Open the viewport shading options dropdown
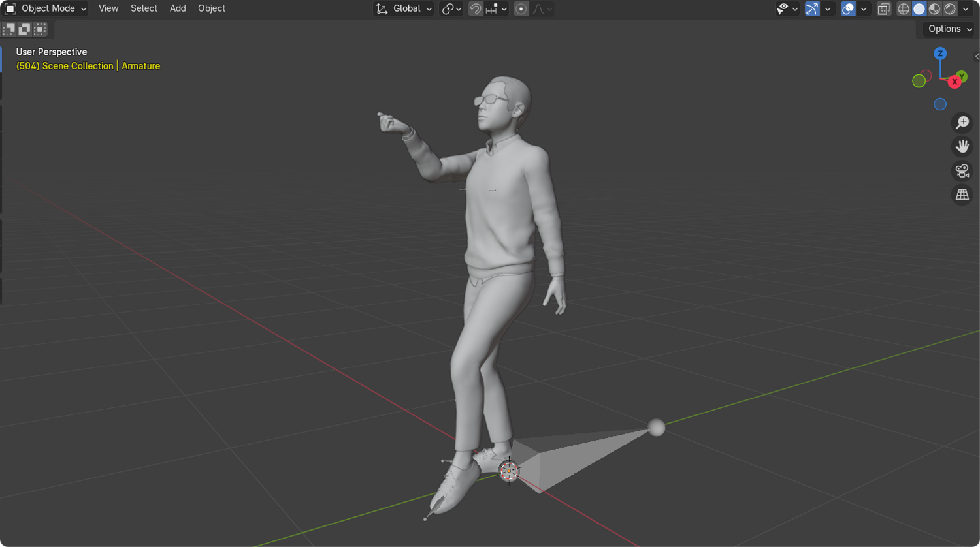Viewport: 980px width, 547px height. click(966, 8)
